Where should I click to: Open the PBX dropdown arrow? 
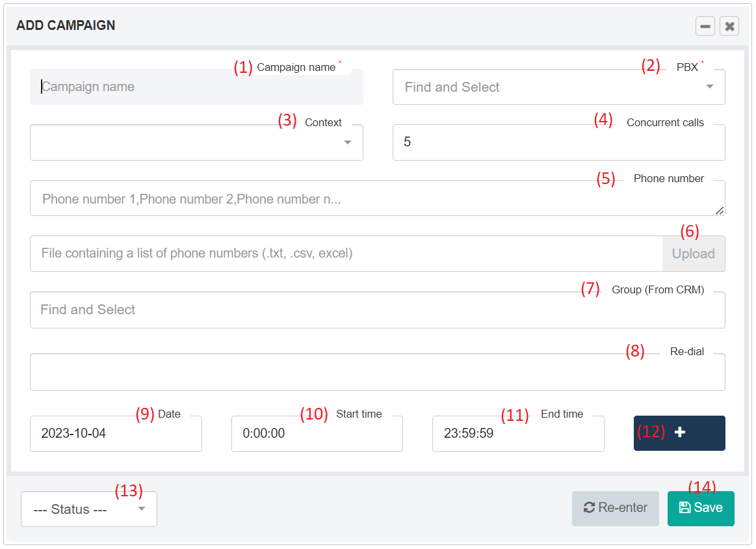click(709, 87)
